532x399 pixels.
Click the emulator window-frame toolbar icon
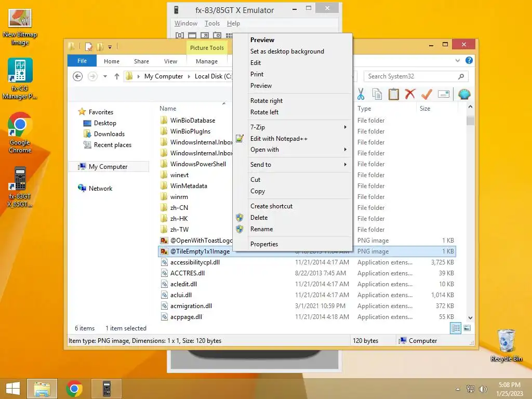pos(192,35)
